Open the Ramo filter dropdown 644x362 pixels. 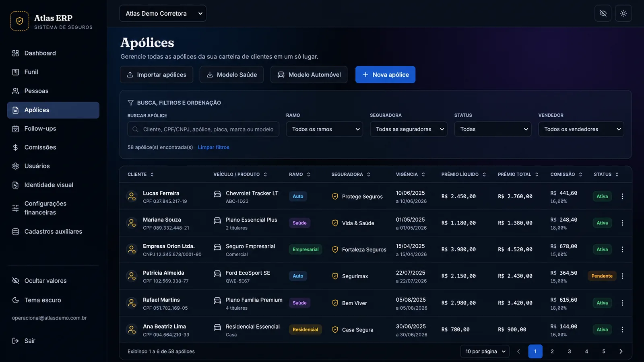[x=324, y=129]
